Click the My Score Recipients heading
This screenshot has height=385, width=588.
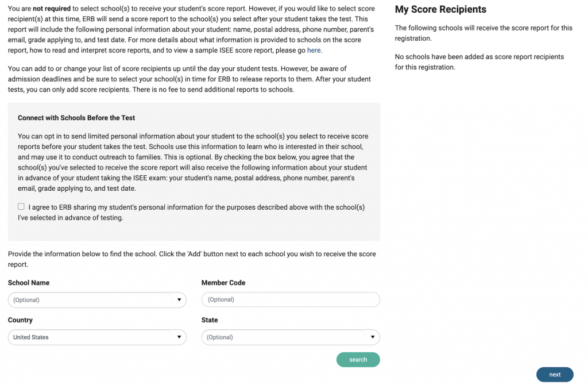pyautogui.click(x=440, y=10)
